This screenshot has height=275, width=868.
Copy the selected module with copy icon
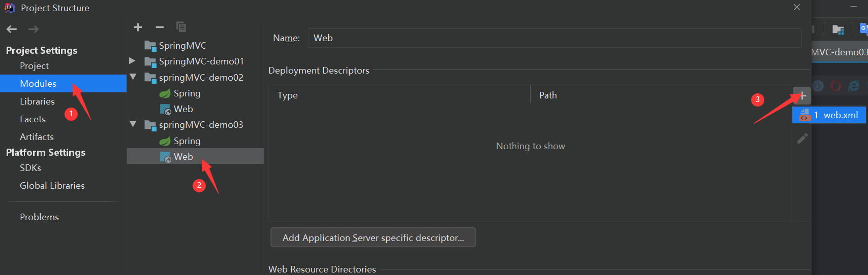point(181,27)
